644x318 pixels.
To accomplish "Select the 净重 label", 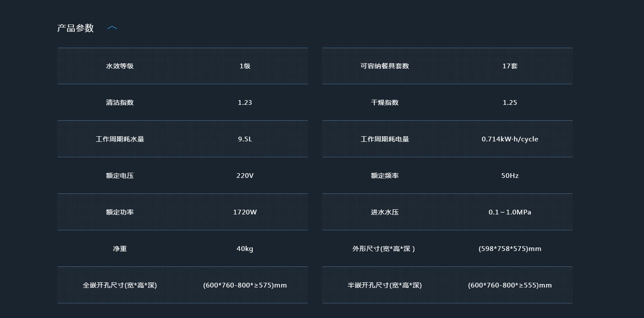I will tap(120, 249).
